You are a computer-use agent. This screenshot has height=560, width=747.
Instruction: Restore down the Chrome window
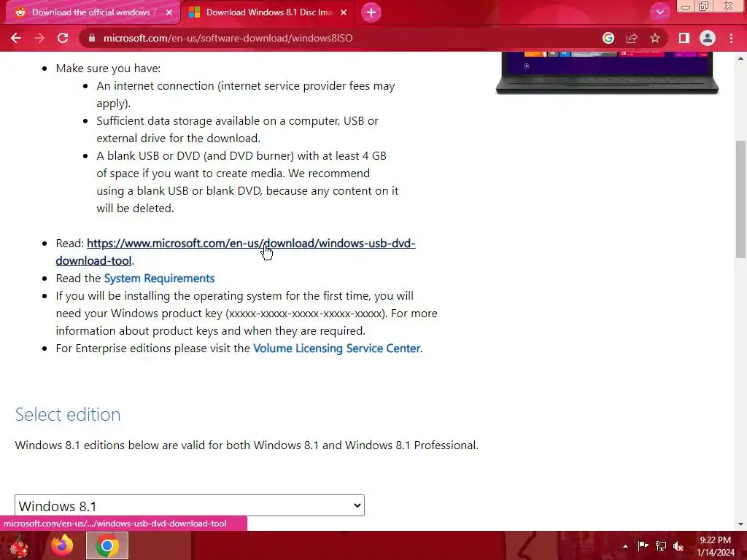703,7
